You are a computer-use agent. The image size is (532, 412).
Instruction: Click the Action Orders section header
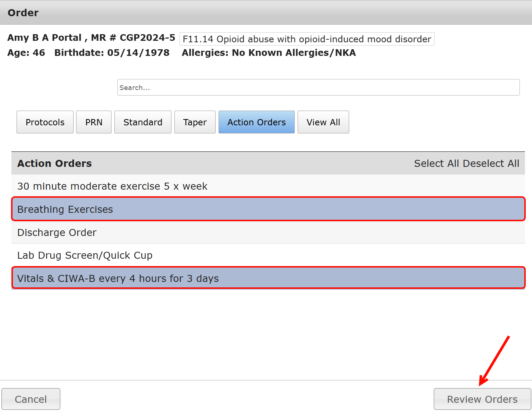(x=54, y=164)
